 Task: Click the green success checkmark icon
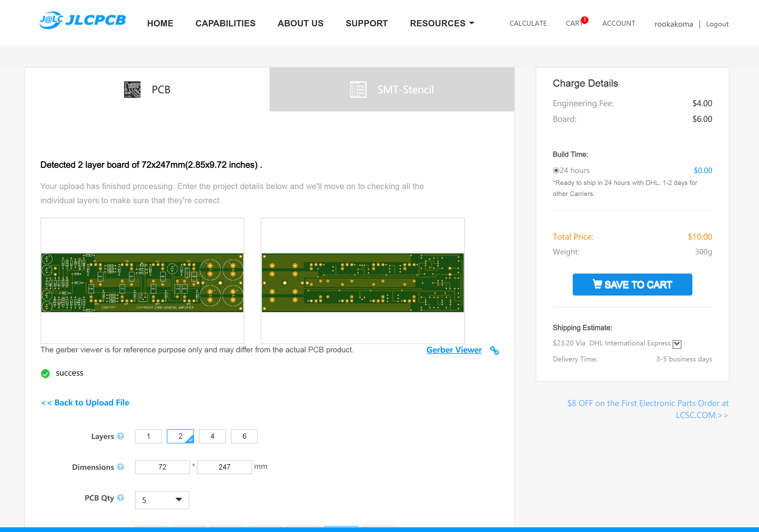(45, 373)
